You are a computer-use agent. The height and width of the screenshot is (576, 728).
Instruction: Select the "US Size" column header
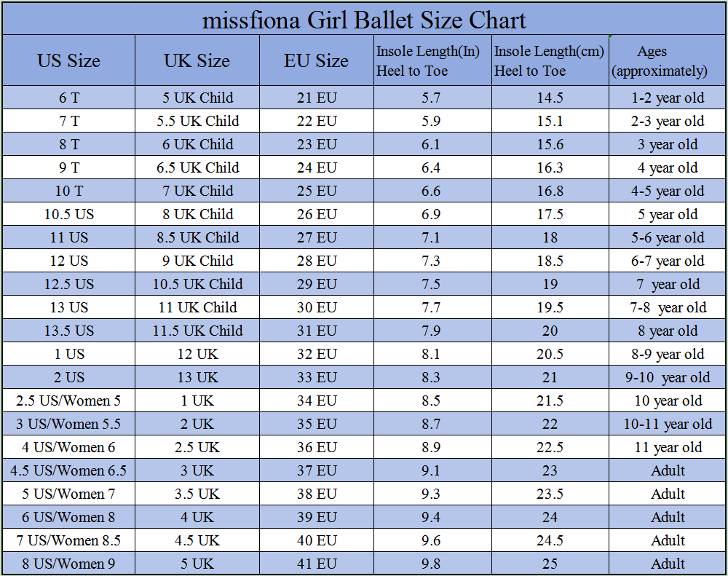(x=69, y=61)
